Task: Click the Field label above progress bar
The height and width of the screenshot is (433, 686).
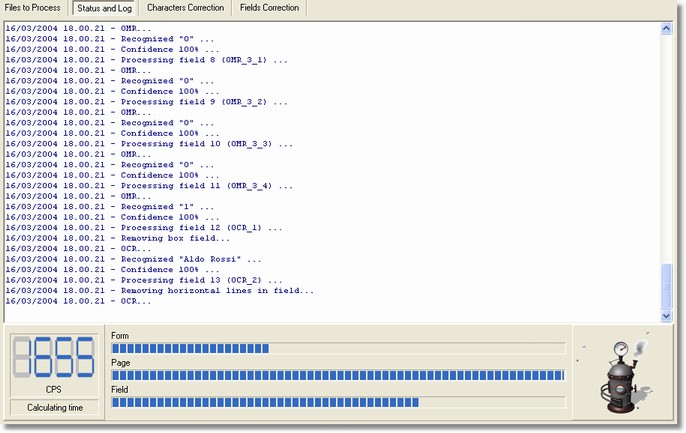Action: pyautogui.click(x=119, y=390)
